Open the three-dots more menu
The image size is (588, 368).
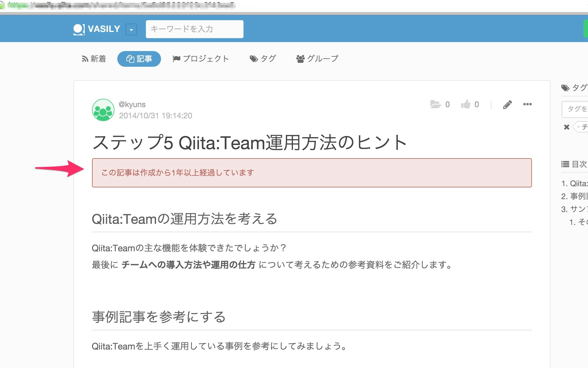(x=527, y=104)
